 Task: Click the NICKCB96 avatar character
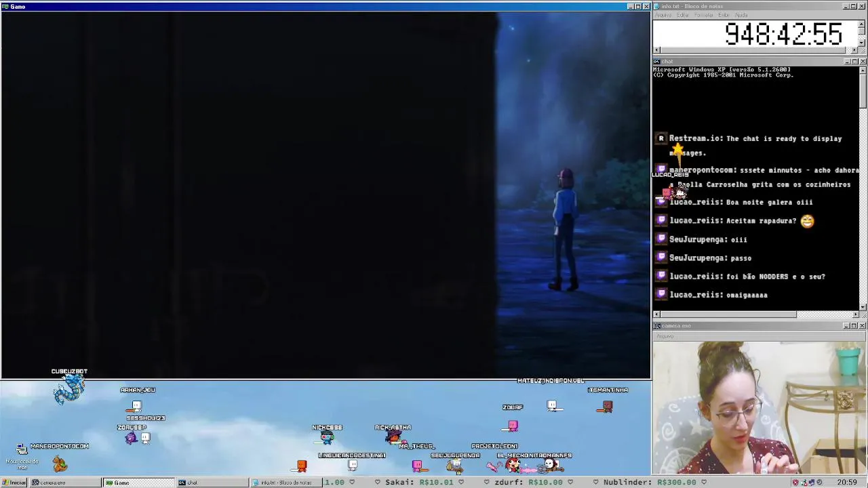(x=328, y=438)
